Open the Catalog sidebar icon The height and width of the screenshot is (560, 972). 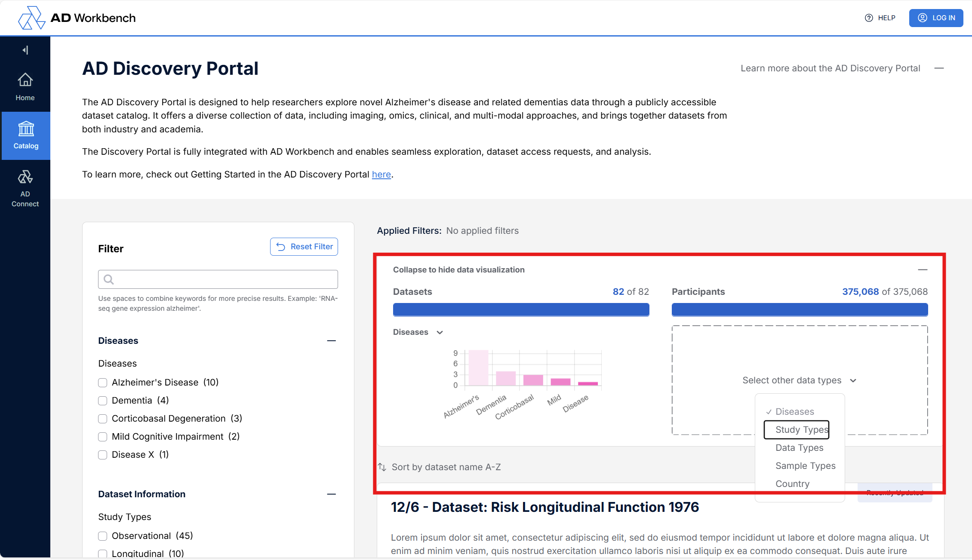coord(26,135)
